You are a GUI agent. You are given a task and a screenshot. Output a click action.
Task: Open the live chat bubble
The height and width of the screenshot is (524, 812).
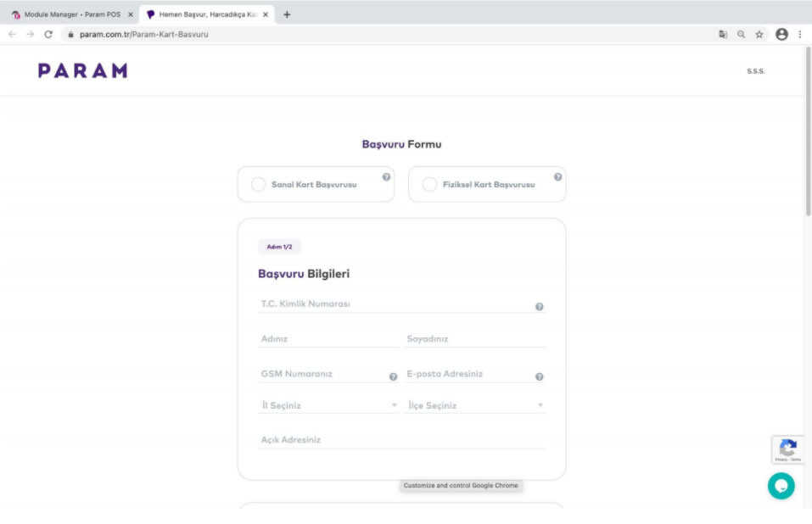[x=781, y=486]
